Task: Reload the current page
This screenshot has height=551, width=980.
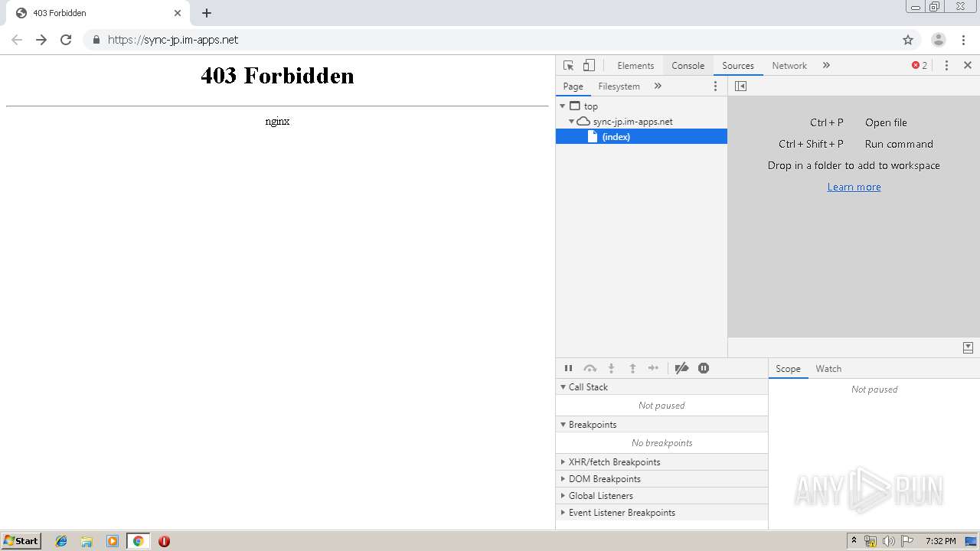Action: (66, 40)
